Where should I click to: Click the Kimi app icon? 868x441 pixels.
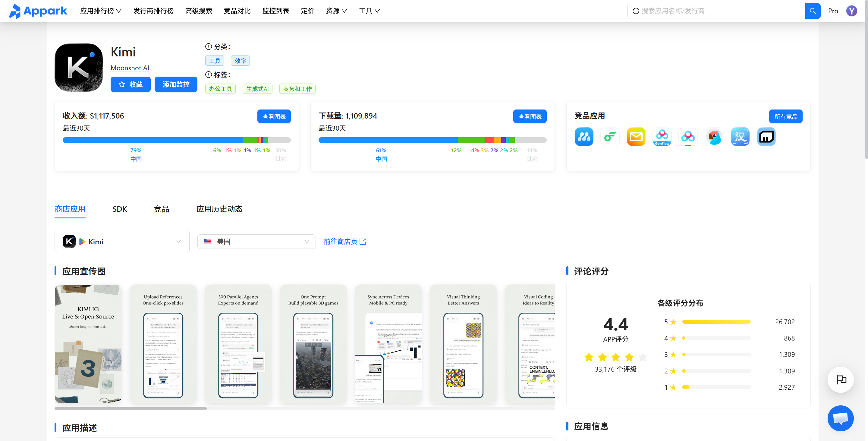coord(78,68)
